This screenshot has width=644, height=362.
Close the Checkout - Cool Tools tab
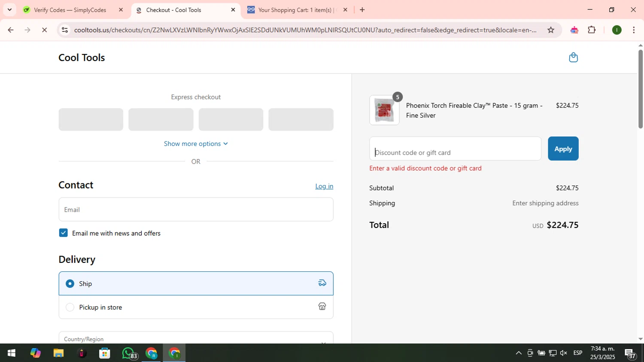(x=233, y=9)
